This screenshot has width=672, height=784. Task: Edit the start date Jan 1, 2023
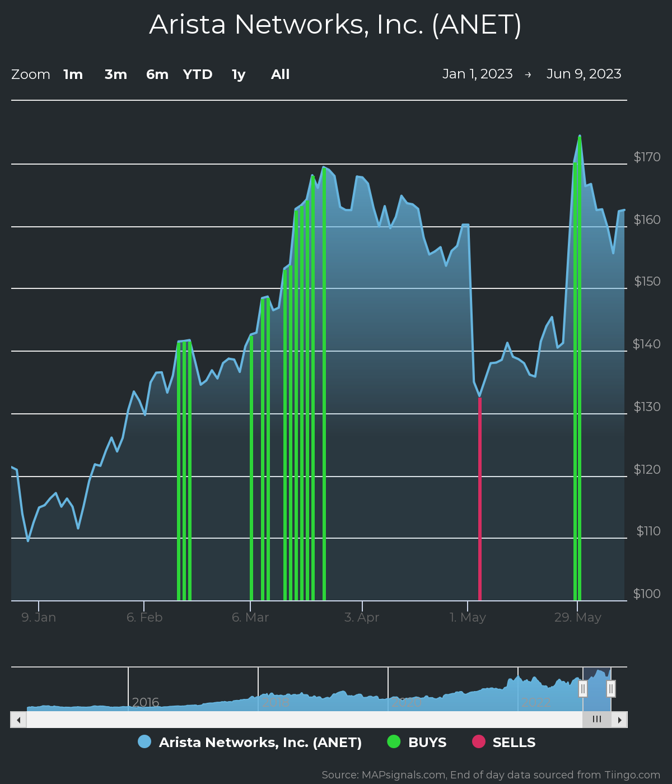coord(478,74)
